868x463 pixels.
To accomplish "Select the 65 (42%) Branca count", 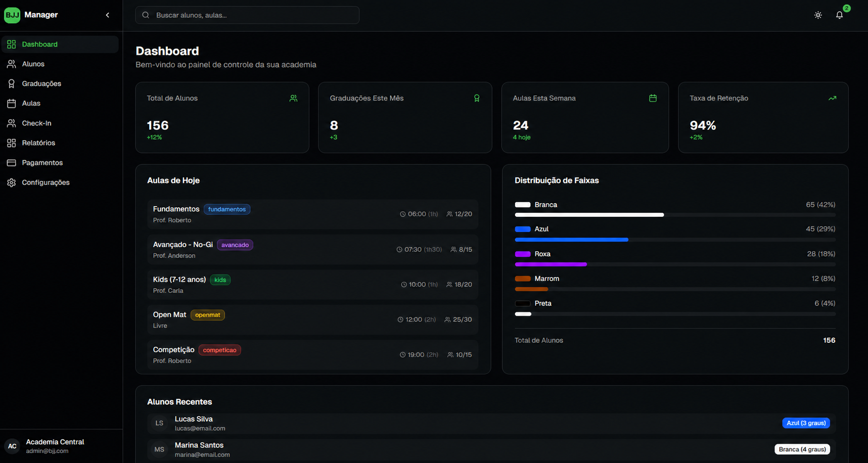I will click(820, 205).
